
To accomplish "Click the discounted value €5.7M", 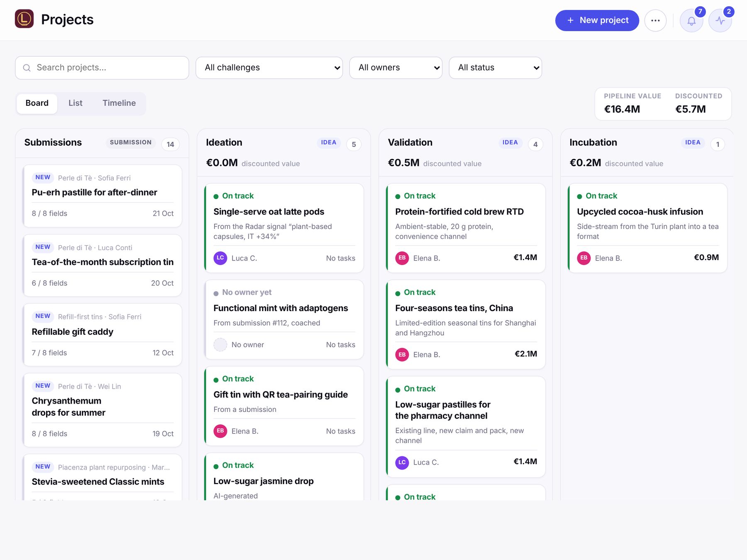I will [x=691, y=109].
